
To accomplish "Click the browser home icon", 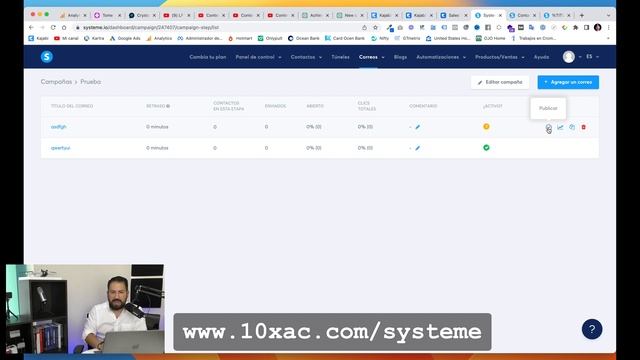I will [64, 27].
